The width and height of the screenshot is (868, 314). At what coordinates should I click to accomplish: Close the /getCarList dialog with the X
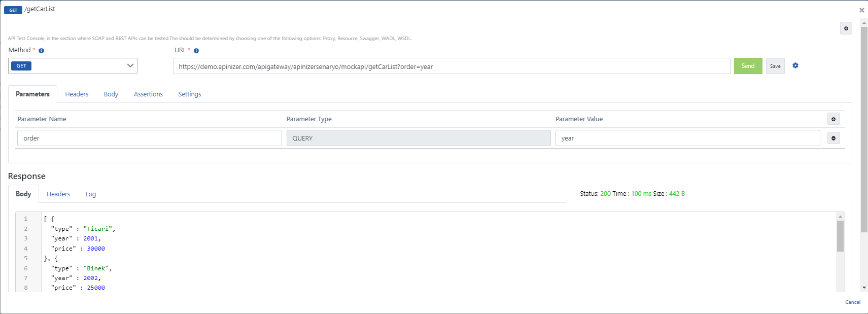[861, 10]
